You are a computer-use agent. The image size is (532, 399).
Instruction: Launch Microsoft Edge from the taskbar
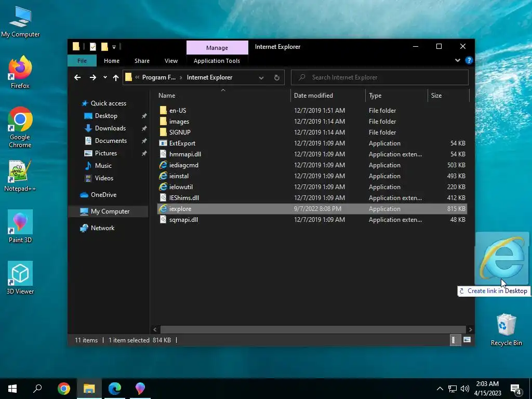pos(115,389)
